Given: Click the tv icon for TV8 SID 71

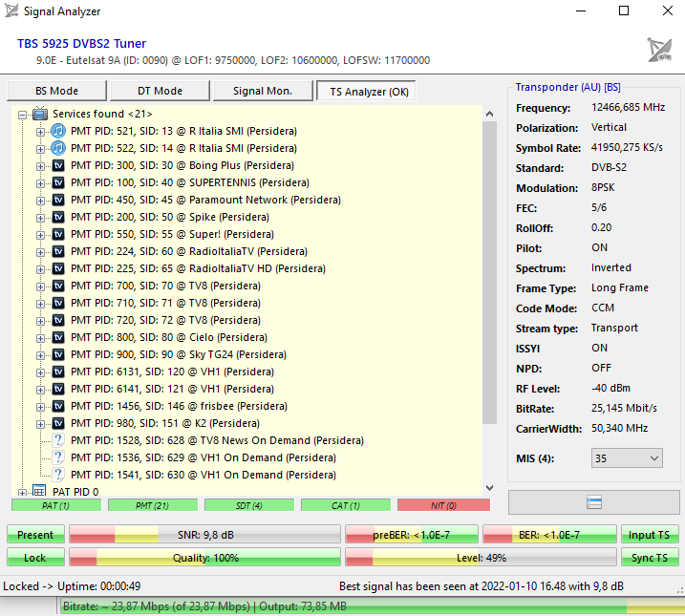Looking at the screenshot, I should pos(58,303).
